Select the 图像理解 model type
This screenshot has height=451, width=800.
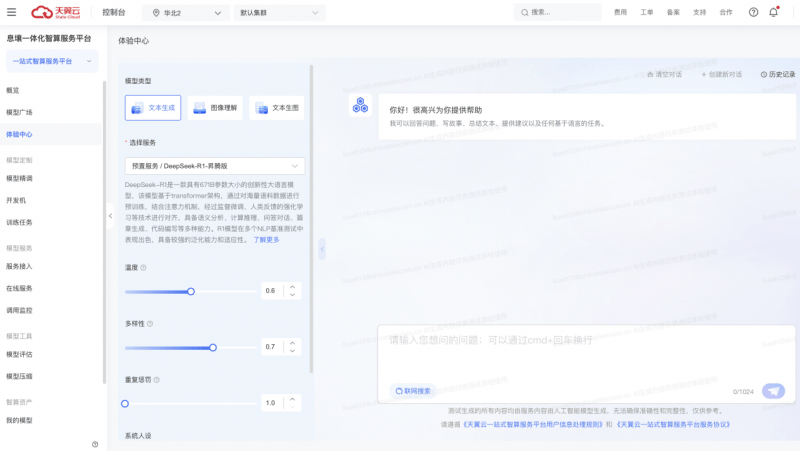pos(215,108)
